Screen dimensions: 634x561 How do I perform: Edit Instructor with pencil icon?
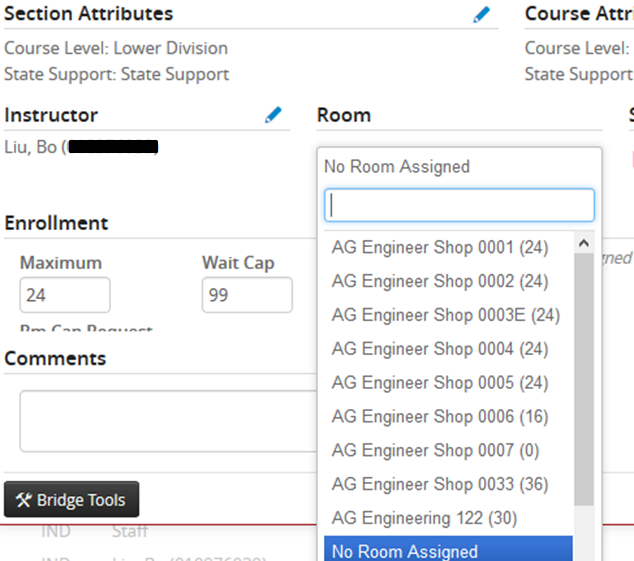pos(273,115)
